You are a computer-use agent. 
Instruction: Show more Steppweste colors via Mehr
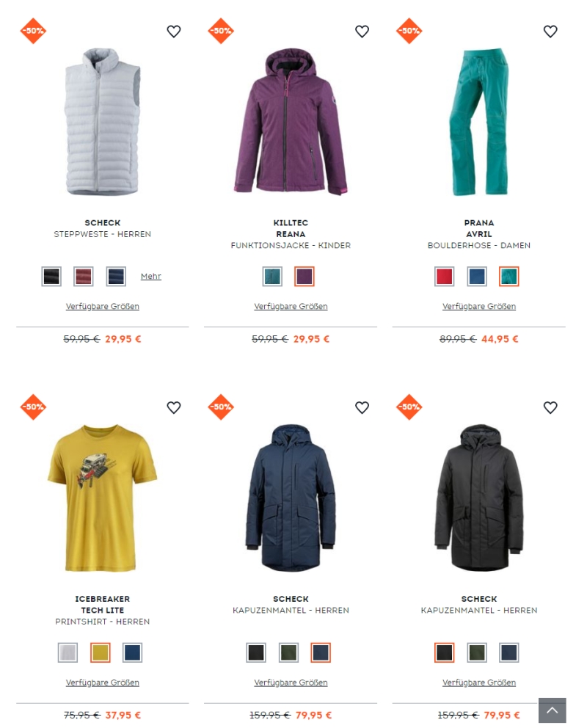[151, 276]
